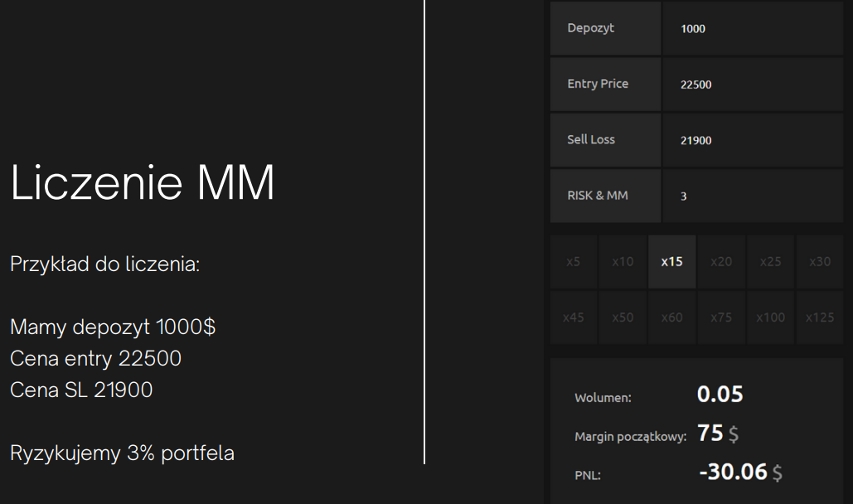
Task: Select the x5 leverage option
Action: [x=574, y=262]
